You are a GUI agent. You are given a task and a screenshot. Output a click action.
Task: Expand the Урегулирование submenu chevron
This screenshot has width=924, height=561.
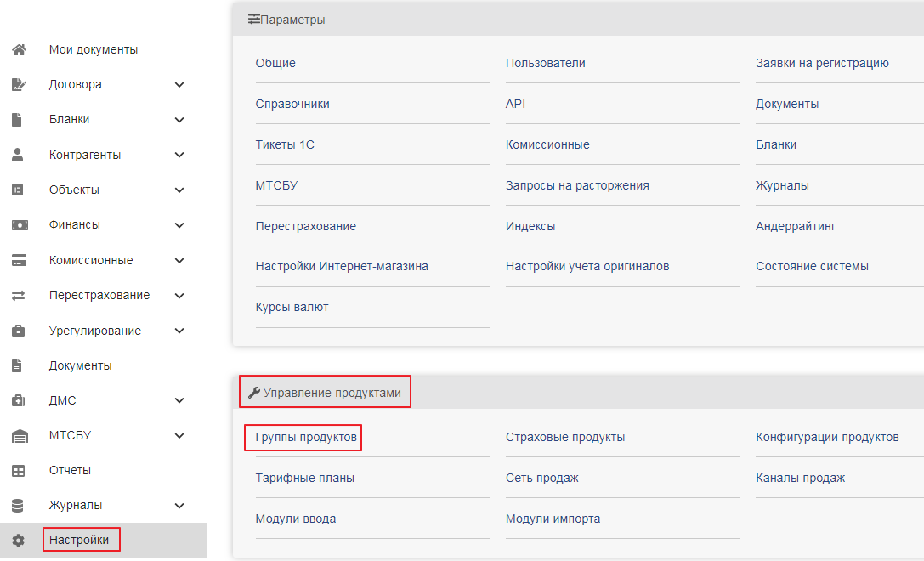179,331
